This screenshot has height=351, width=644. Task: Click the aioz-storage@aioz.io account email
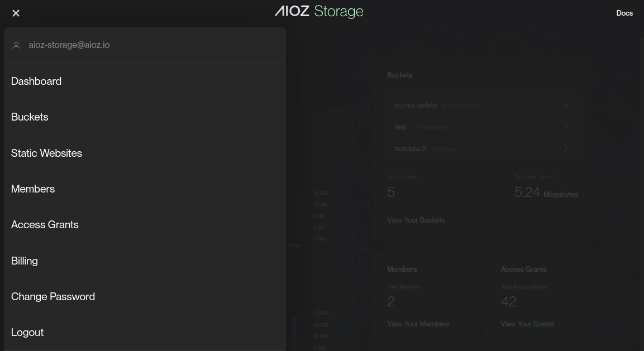point(69,45)
